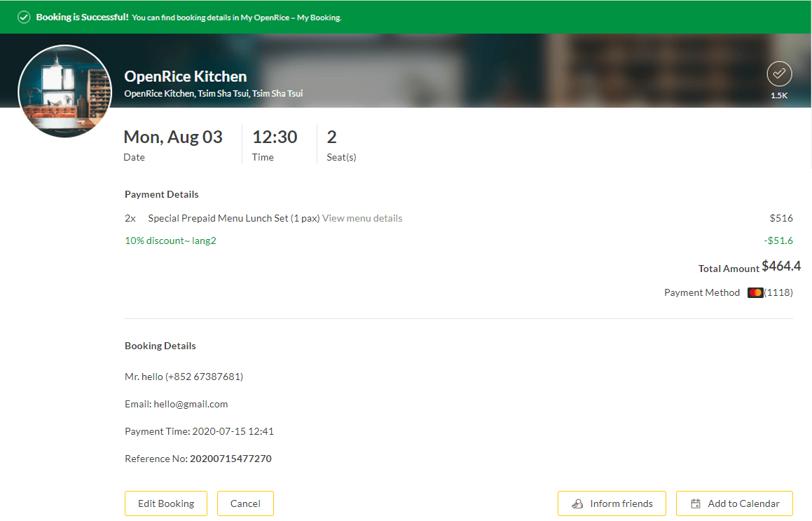Viewport: 812px width, 521px height.
Task: Select the 10% discount~ lang2 line
Action: click(170, 241)
